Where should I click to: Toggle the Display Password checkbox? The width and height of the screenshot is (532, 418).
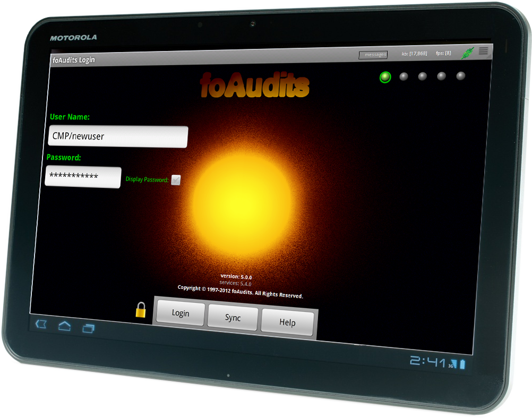click(x=176, y=180)
